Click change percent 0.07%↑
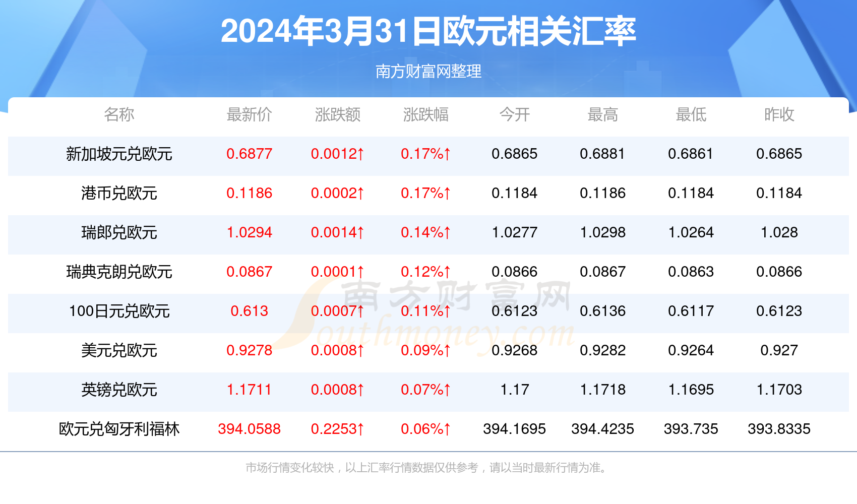 (x=425, y=390)
